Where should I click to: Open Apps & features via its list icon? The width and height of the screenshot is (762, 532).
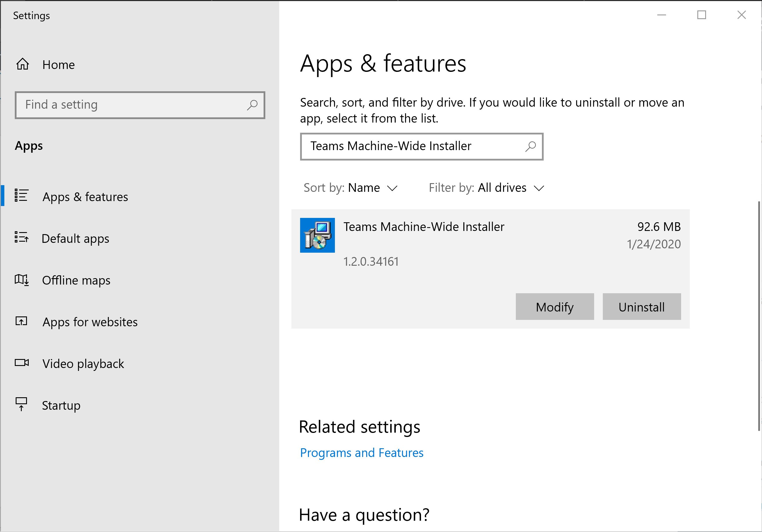coord(21,196)
